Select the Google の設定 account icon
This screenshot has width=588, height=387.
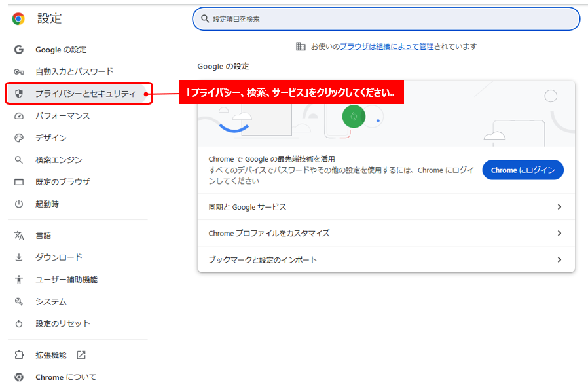tap(14, 49)
